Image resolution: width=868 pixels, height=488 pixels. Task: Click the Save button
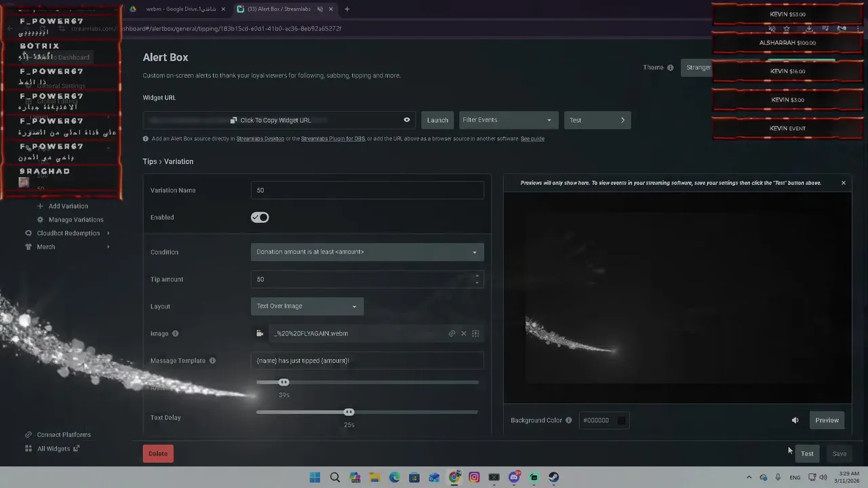(840, 454)
